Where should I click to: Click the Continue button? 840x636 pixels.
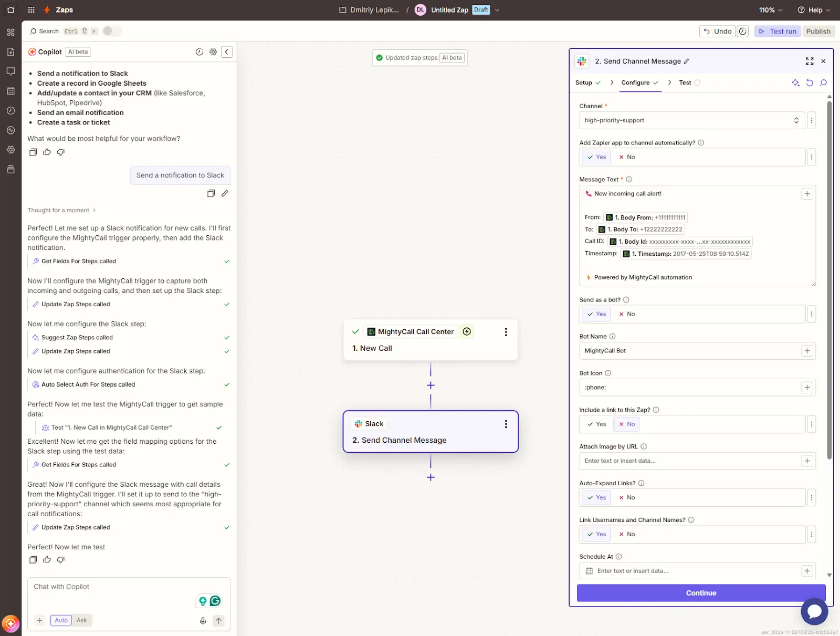click(x=701, y=592)
